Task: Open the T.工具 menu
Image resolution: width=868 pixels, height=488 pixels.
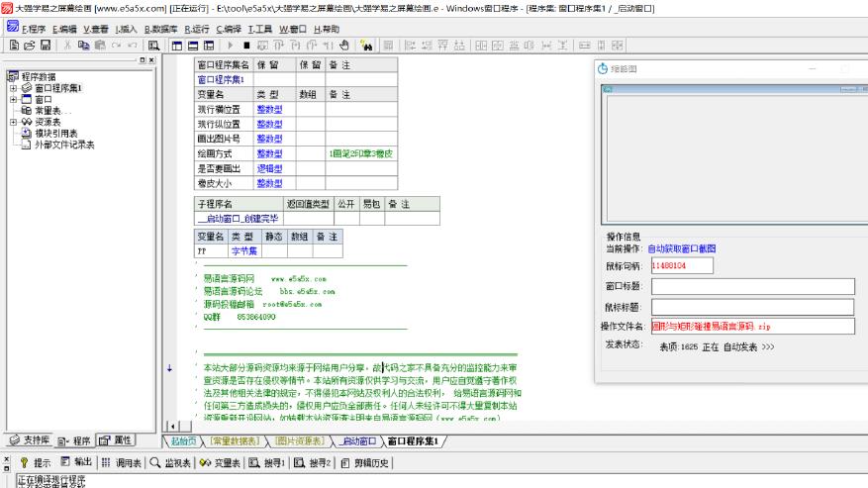Action: click(260, 30)
